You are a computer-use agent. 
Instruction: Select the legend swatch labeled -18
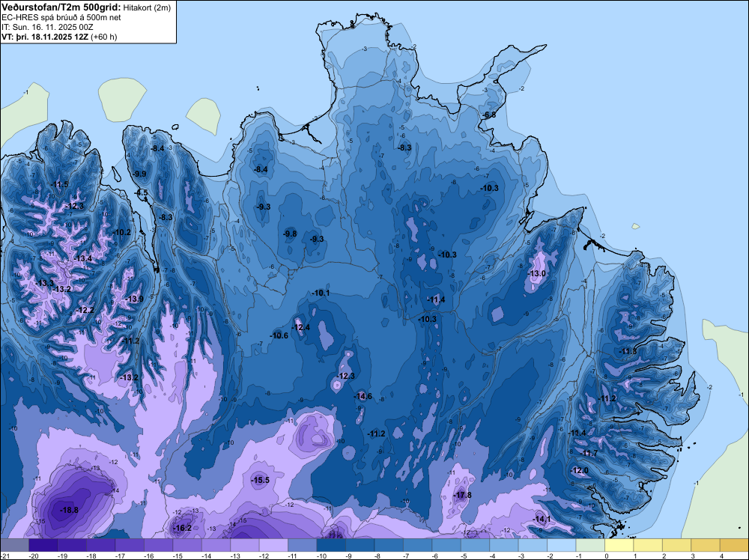coord(101,545)
